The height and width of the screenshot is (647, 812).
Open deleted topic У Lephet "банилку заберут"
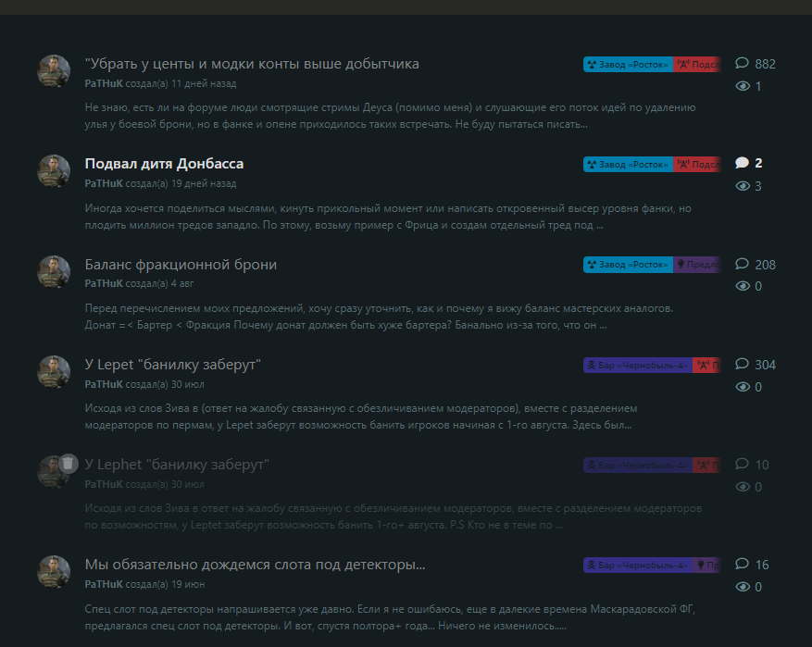176,465
